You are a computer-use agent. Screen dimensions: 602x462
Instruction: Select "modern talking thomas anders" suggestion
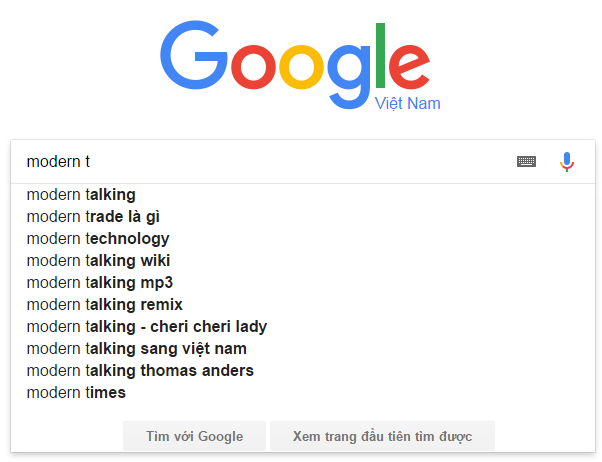click(x=140, y=370)
